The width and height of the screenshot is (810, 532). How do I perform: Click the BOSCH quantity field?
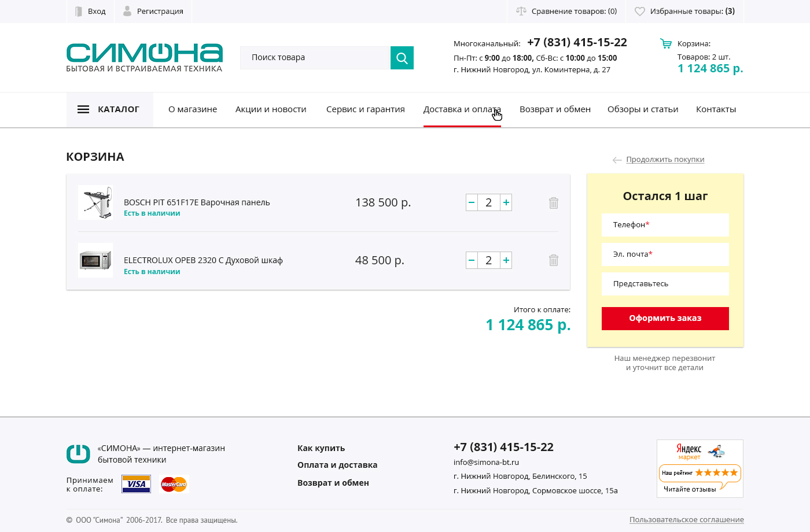489,202
